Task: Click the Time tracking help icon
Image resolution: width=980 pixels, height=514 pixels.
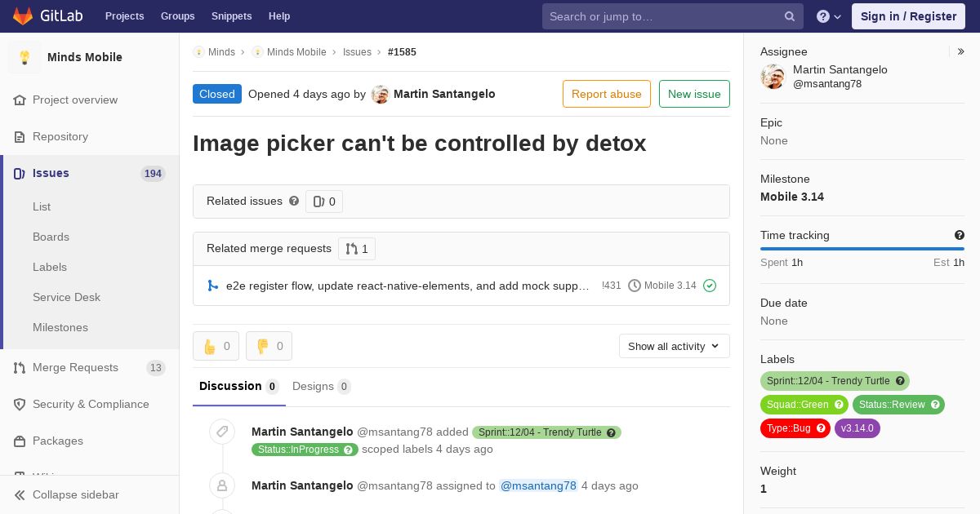Action: [960, 235]
